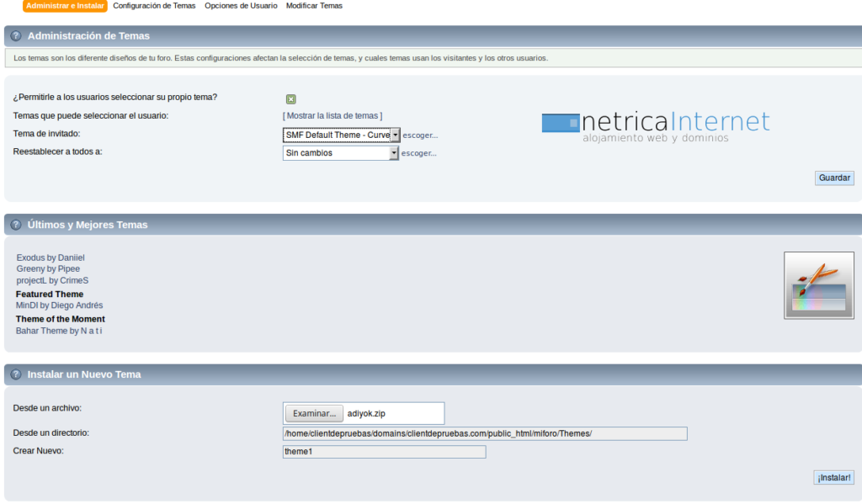Click the ¡Instalar! button
The width and height of the screenshot is (862, 504).
(x=833, y=478)
